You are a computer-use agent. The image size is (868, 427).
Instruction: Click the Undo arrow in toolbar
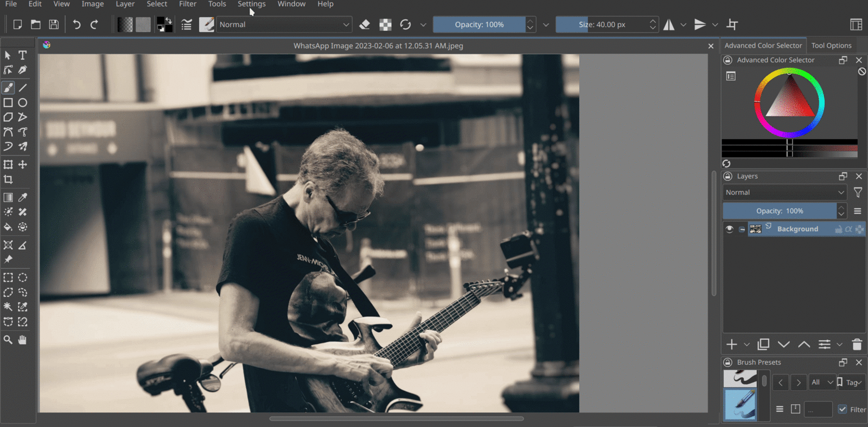point(76,24)
